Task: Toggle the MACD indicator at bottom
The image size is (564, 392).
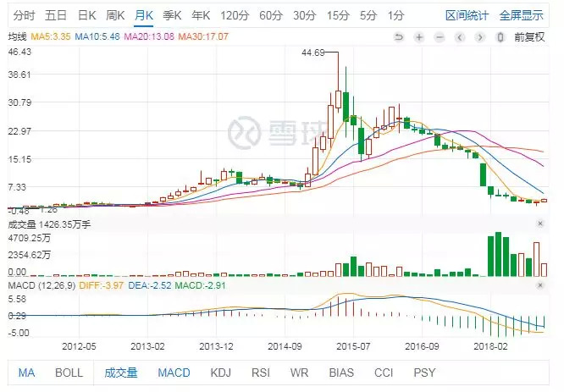Action: pos(174,373)
